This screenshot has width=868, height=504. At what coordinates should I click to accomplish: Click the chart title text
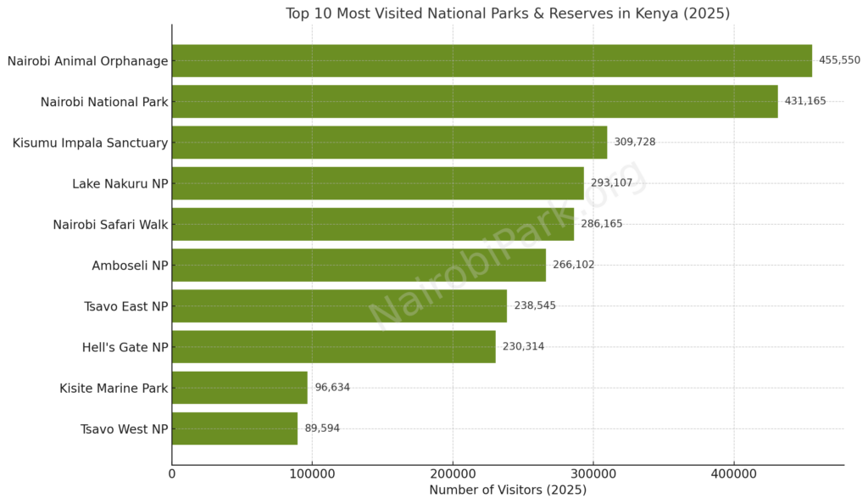[507, 14]
